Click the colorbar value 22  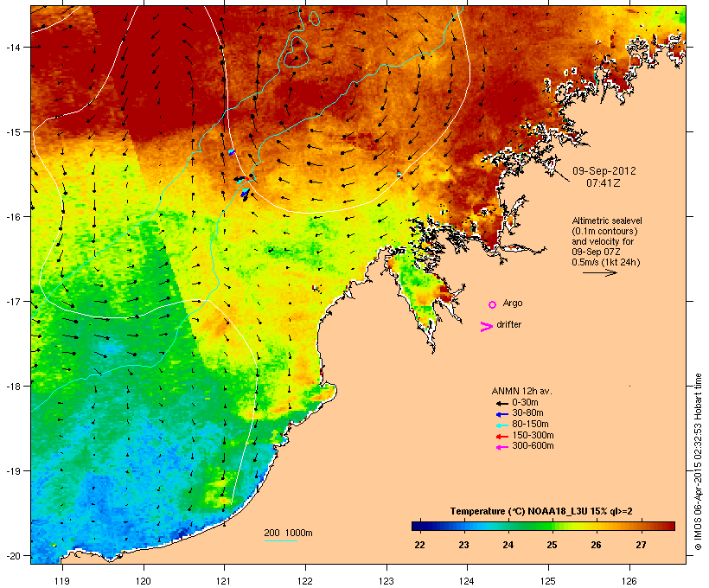[419, 545]
